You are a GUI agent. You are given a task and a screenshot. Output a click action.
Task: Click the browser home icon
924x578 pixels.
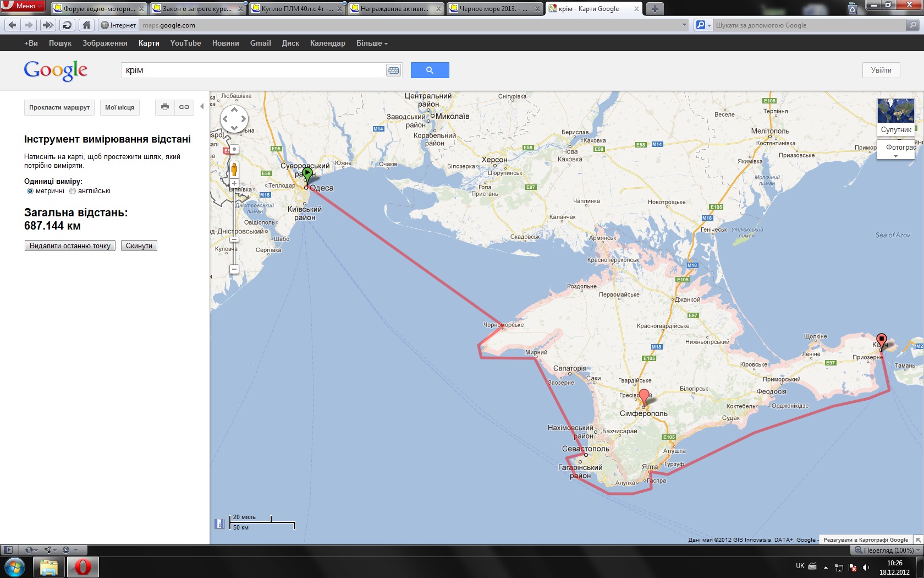[86, 25]
